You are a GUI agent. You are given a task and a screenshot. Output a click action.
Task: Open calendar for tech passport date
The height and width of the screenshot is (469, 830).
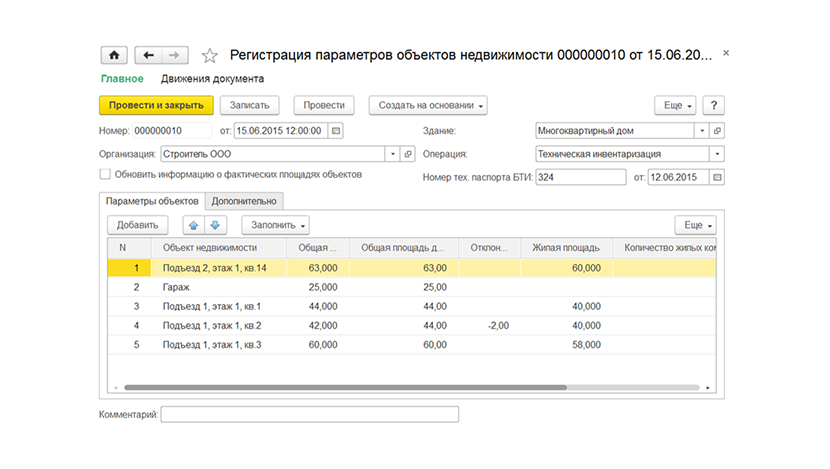[717, 177]
